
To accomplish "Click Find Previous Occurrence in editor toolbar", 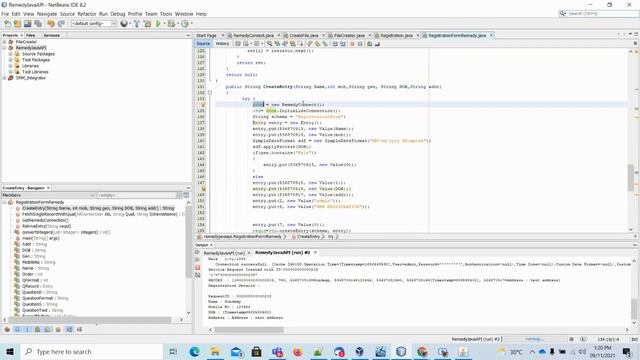I will [x=278, y=44].
